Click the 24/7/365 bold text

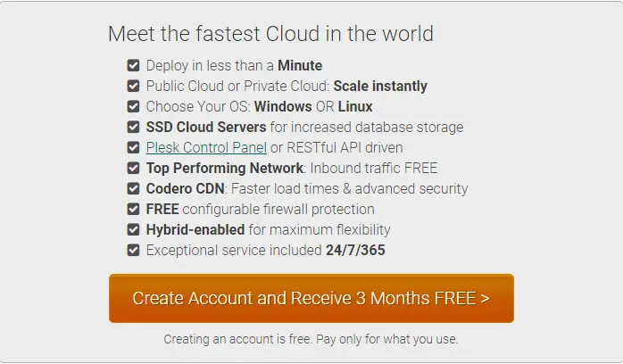(355, 251)
